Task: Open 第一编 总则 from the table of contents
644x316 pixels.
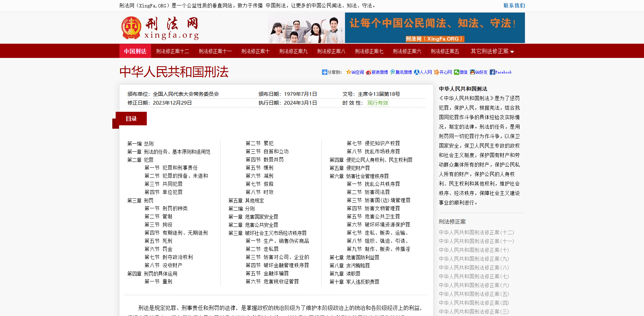Action: 140,143
